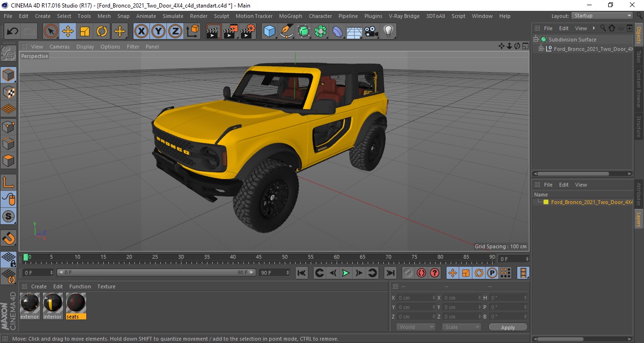Viewport: 644px width, 343px height.
Task: Switch to Polygons mode
Action: click(8, 160)
